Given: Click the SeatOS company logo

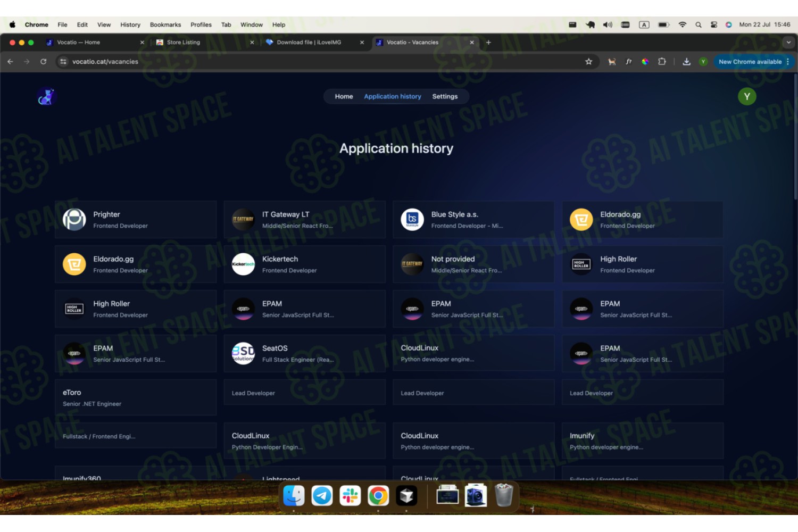Looking at the screenshot, I should click(x=243, y=353).
